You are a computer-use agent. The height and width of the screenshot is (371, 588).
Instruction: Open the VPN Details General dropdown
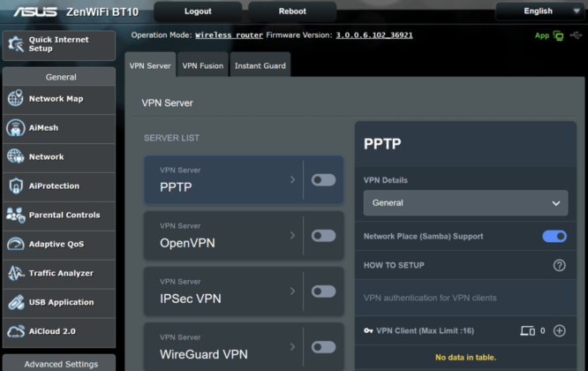465,203
